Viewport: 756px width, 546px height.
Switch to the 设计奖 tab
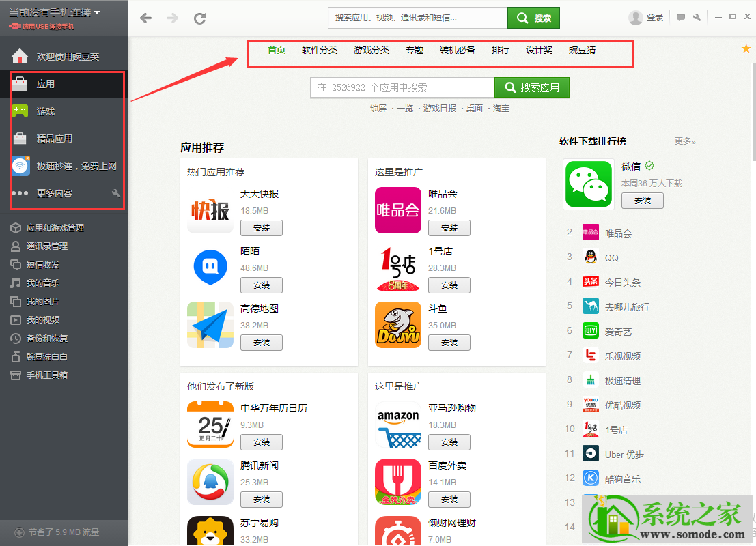tap(539, 50)
